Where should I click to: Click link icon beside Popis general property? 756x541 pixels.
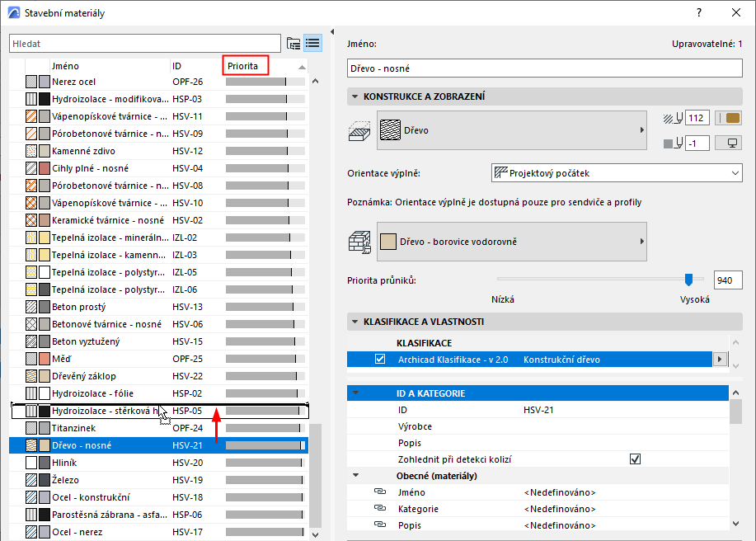point(380,525)
